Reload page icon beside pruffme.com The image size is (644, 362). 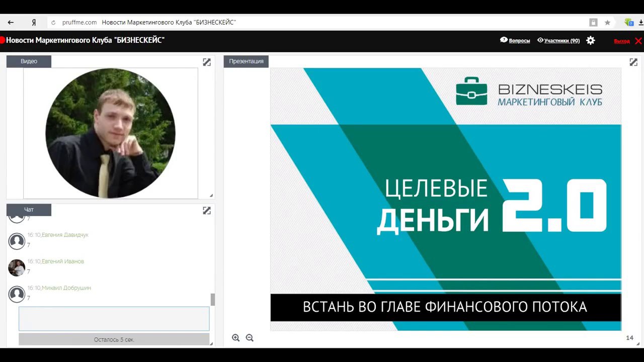click(x=54, y=23)
